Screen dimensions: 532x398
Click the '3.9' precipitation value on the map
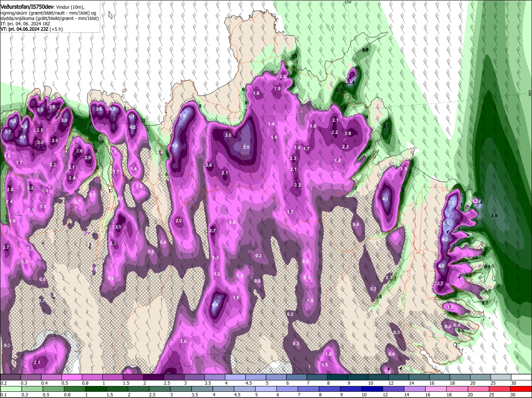coord(64,120)
